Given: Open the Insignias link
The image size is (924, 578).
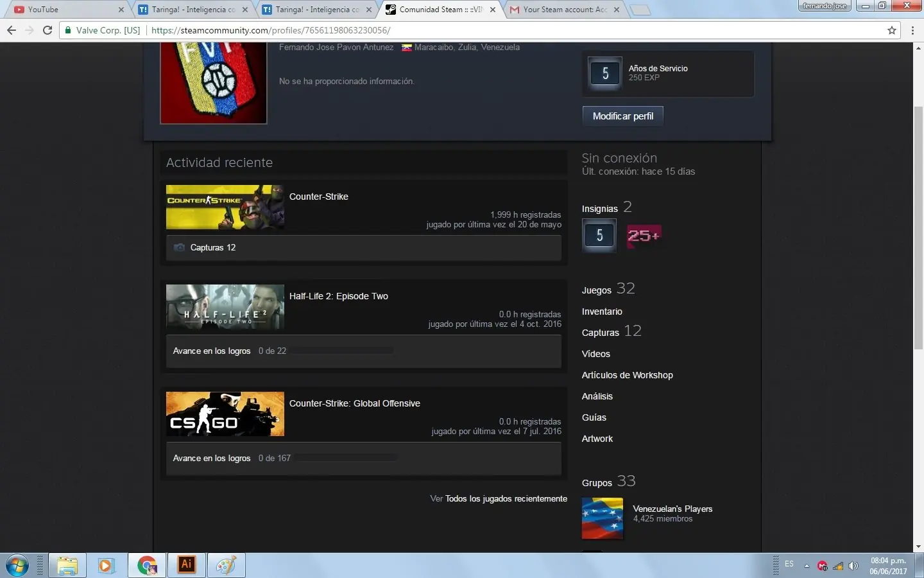Looking at the screenshot, I should pyautogui.click(x=600, y=209).
